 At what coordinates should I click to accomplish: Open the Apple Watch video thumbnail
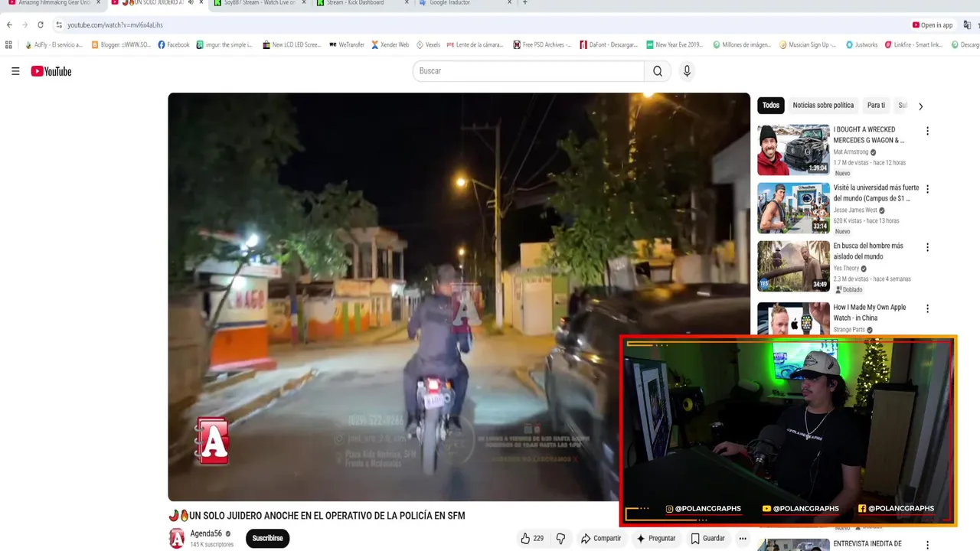[x=793, y=318]
